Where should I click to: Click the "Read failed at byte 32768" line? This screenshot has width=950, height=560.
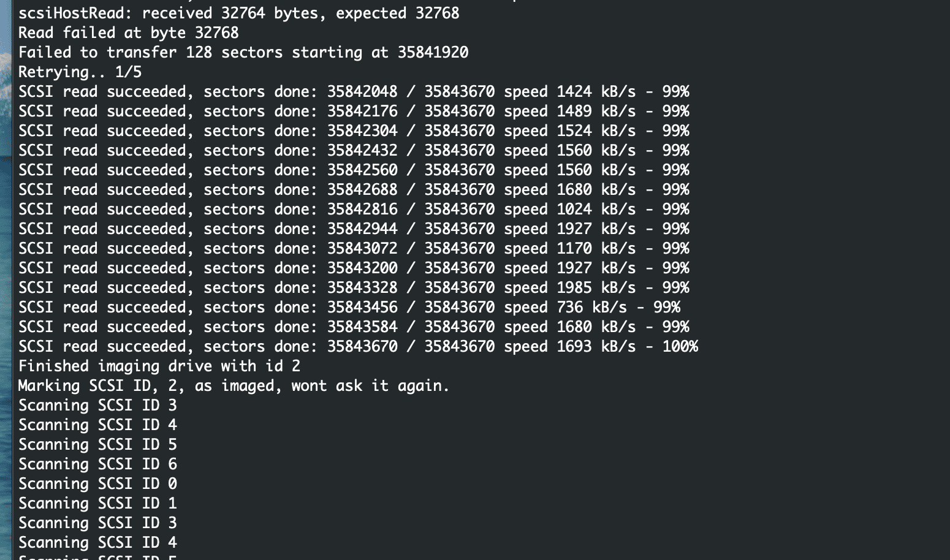click(x=128, y=33)
